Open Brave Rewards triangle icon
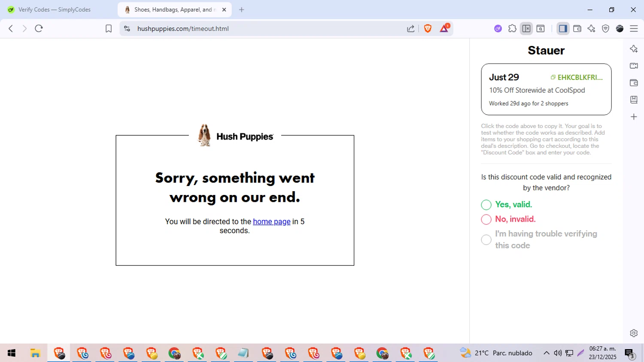Screen dimensions: 644x362 [444, 28]
